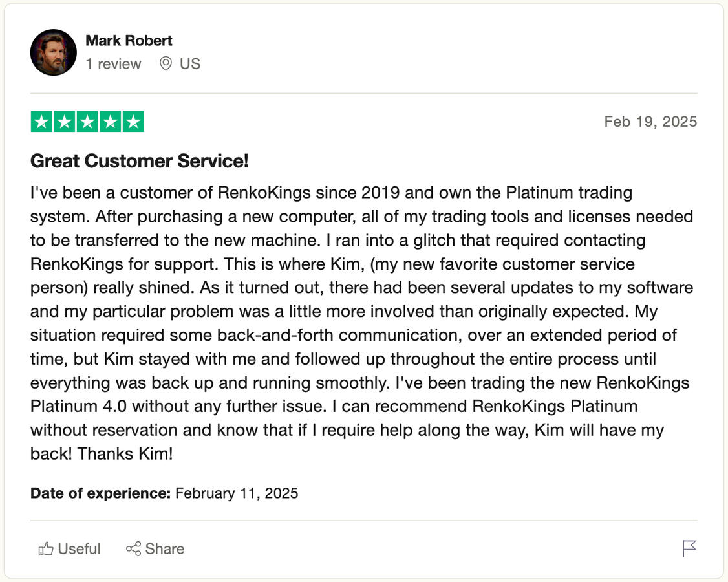Click the 'Date of experience:' label
728x582 pixels.
click(100, 493)
